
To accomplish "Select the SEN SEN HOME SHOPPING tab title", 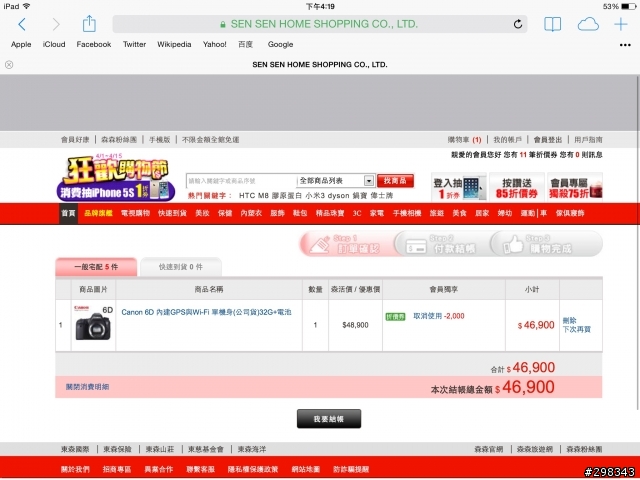I will coord(320,64).
